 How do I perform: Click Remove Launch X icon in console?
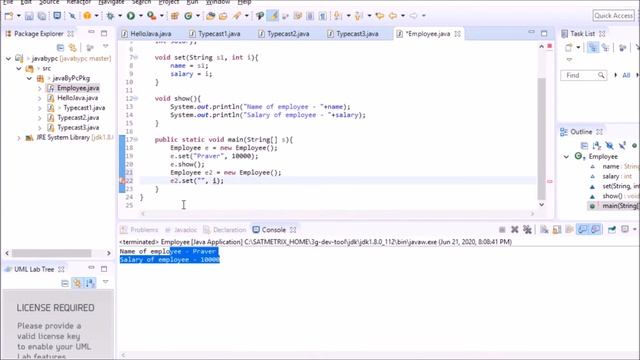(515, 230)
